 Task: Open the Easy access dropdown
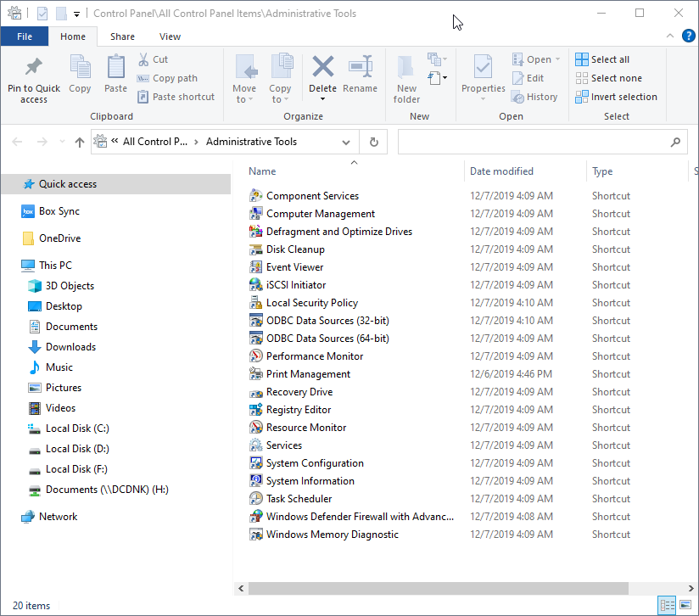(438, 78)
